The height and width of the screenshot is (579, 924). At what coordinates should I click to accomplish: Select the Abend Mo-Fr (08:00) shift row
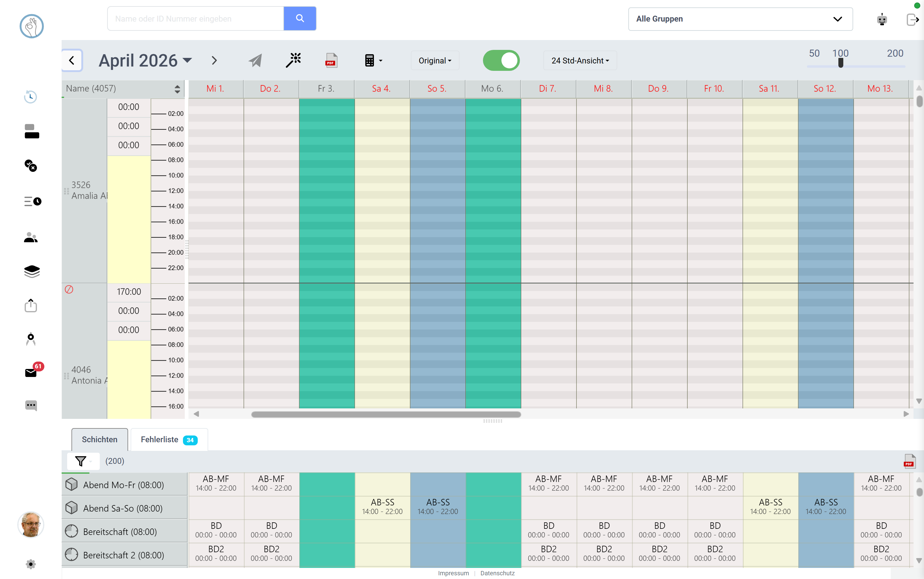click(124, 485)
